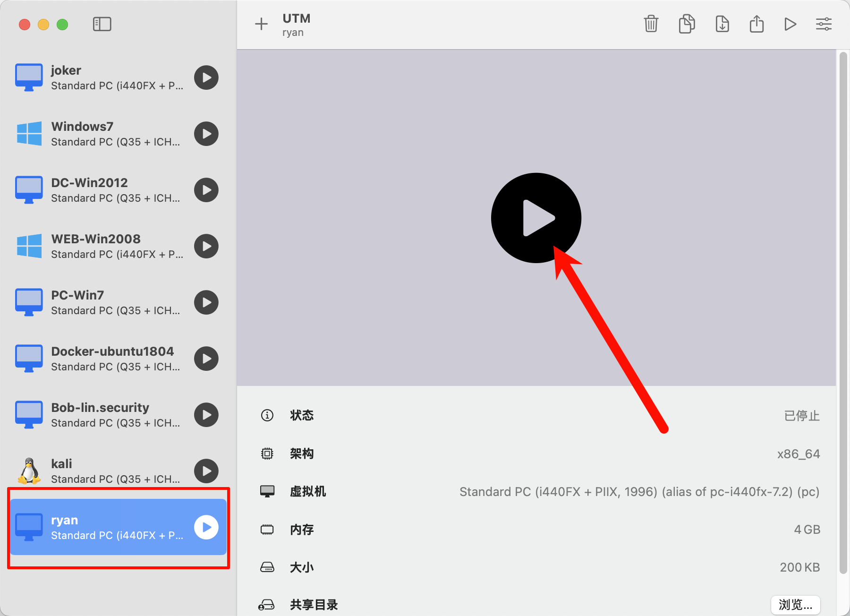
Task: Start the WEB-Win2008 VM with its play button
Action: pyautogui.click(x=206, y=246)
